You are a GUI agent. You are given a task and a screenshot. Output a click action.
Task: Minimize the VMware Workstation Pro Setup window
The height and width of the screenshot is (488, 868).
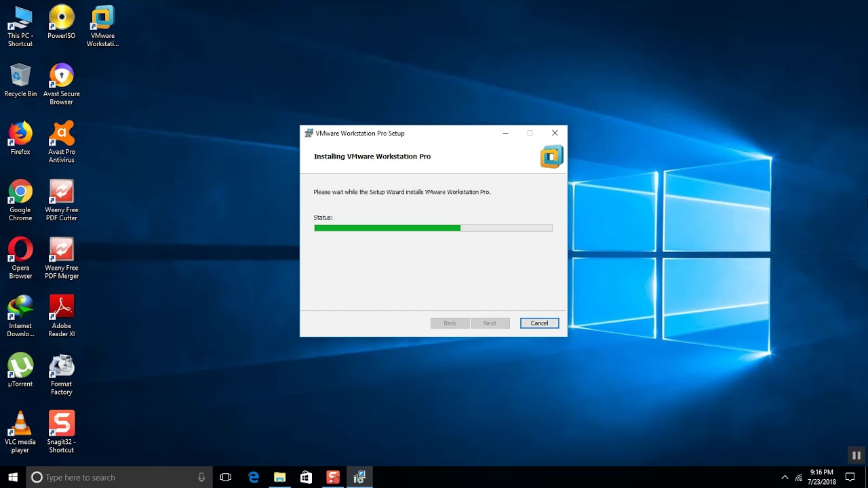505,134
